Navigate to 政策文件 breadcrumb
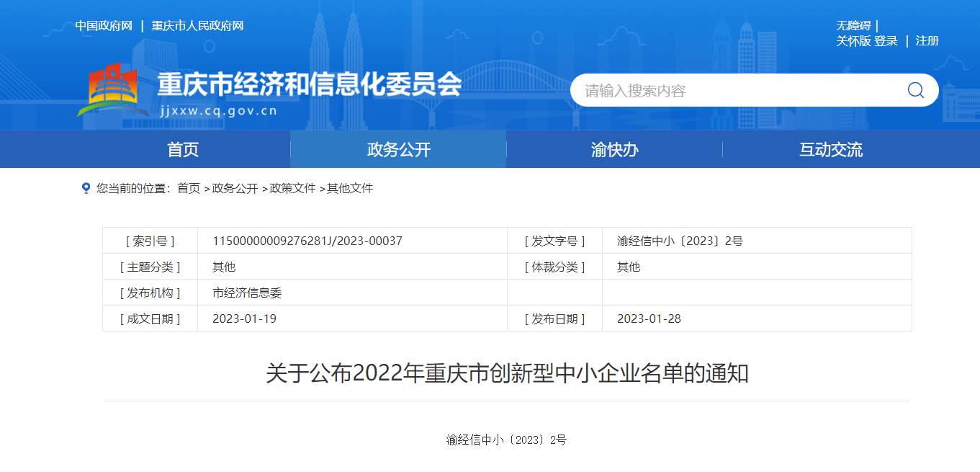This screenshot has width=980, height=472. click(x=292, y=188)
